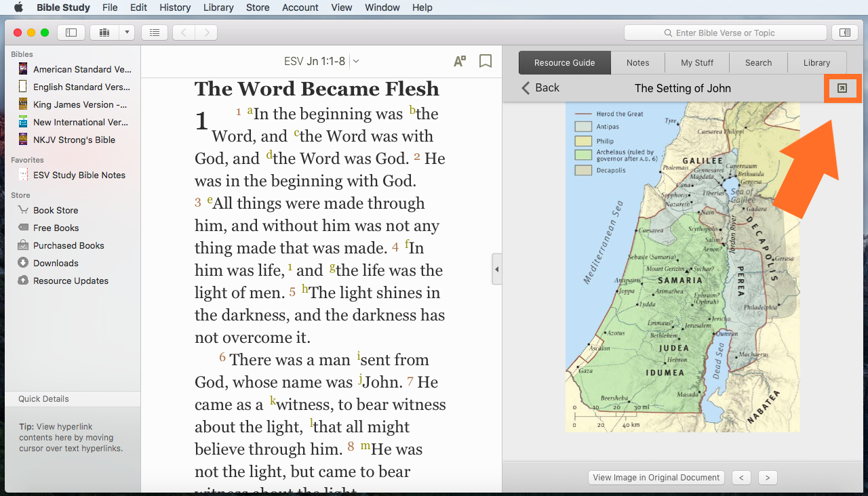Click the Enter Bible Verse or Topic field
The width and height of the screenshot is (868, 496).
725,33
